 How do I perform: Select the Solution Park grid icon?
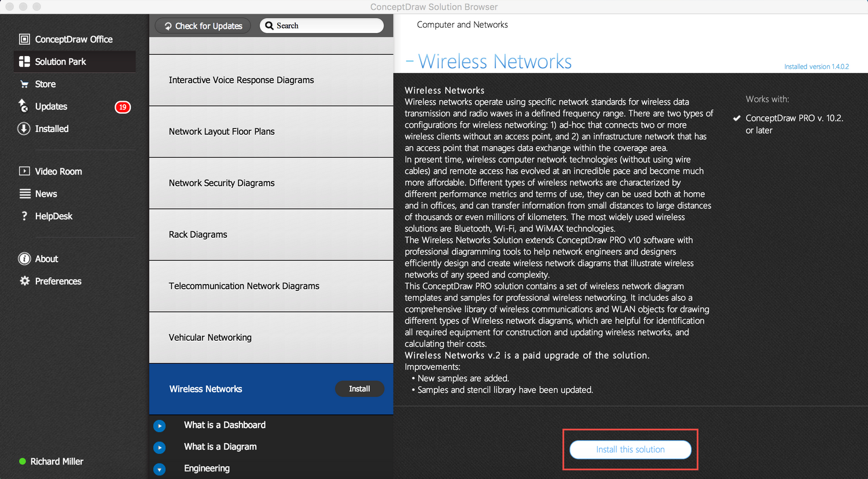[x=24, y=61]
